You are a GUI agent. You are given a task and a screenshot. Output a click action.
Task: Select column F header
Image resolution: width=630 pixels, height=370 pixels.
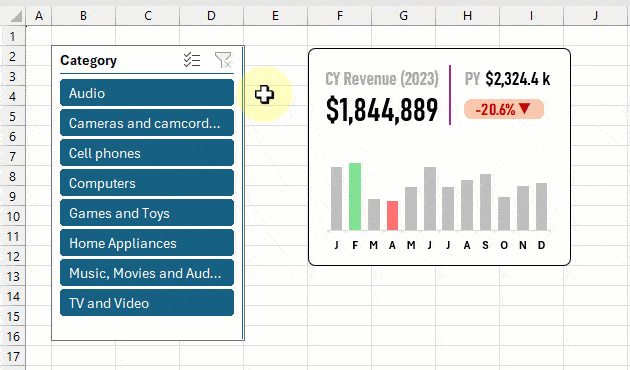pyautogui.click(x=340, y=16)
